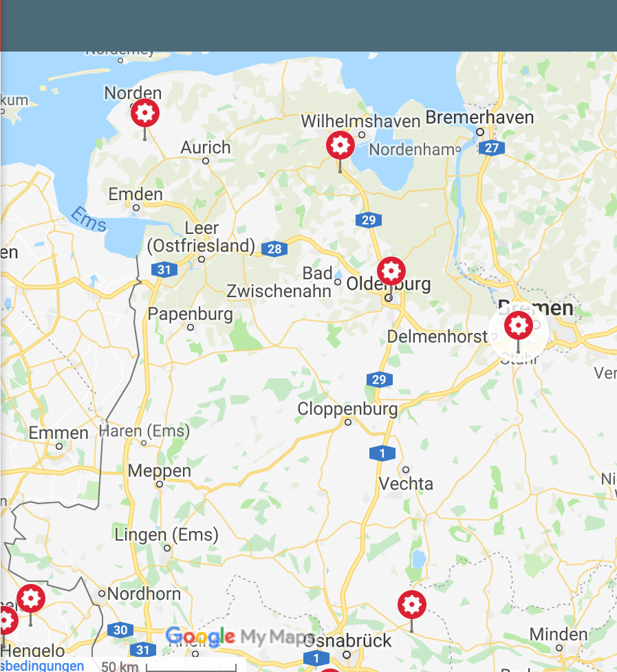Click the Emden city label
Screen dimensions: 617x672
(x=136, y=194)
